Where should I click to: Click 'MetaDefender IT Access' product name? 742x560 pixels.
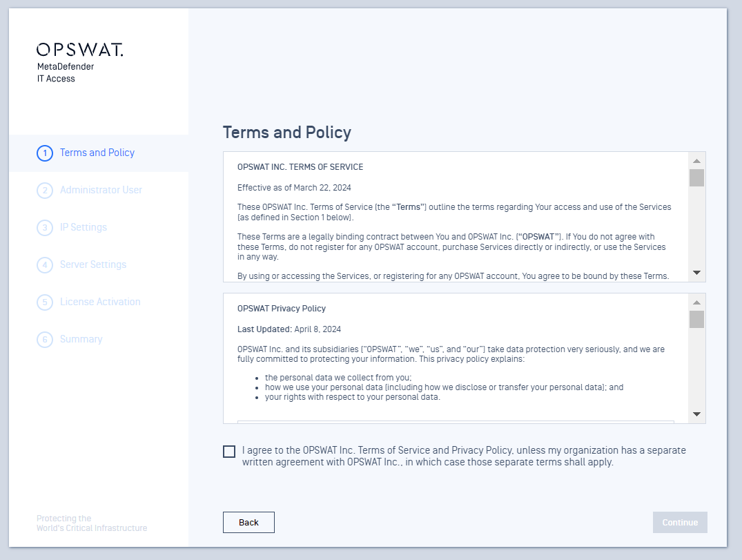click(x=66, y=73)
